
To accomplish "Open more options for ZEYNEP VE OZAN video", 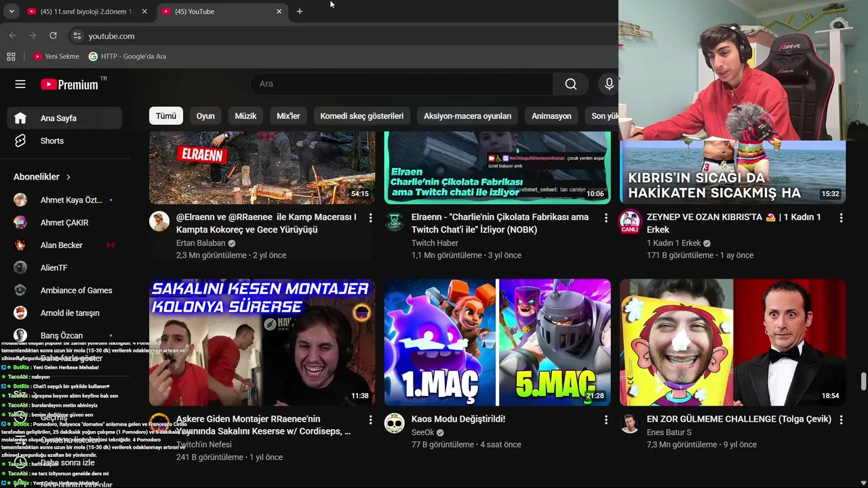I will click(841, 218).
